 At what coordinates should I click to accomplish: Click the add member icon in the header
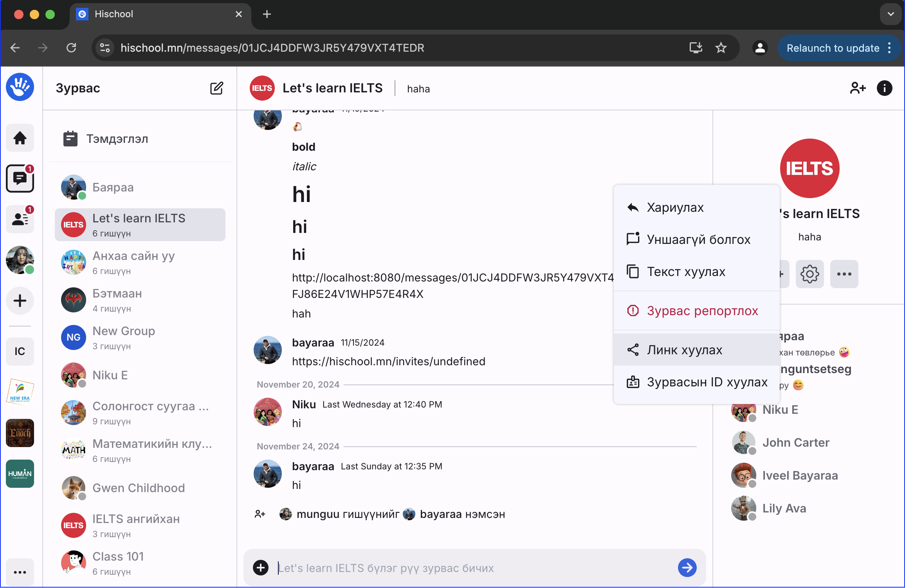tap(857, 88)
